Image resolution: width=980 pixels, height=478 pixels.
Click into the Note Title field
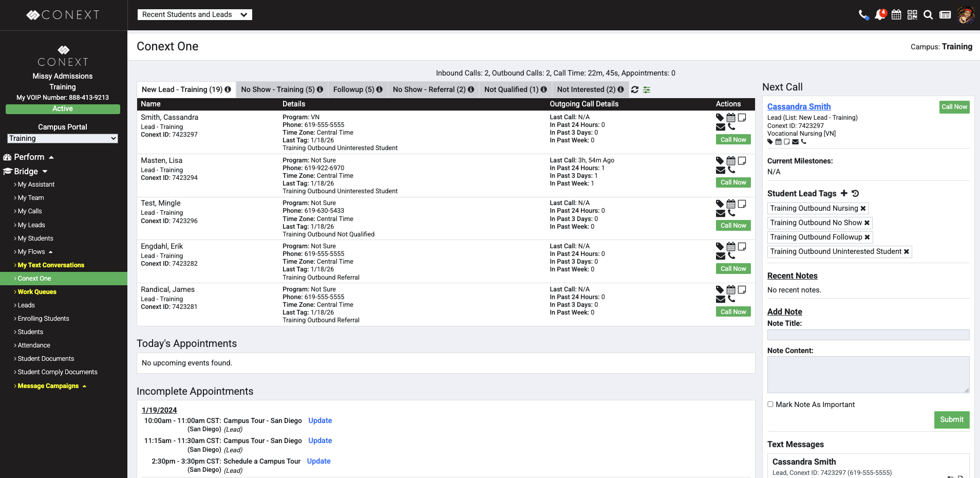(868, 335)
